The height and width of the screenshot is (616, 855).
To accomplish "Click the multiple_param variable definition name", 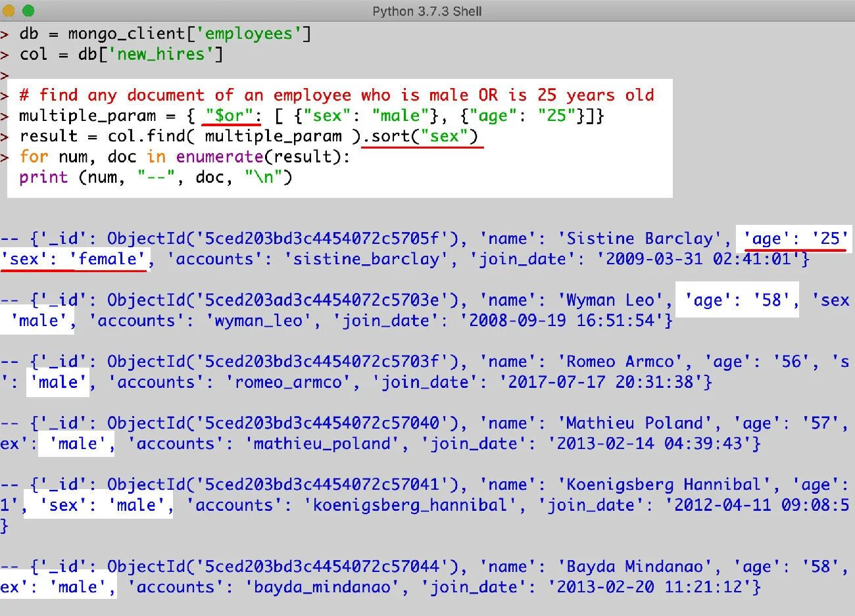I will pos(87,116).
